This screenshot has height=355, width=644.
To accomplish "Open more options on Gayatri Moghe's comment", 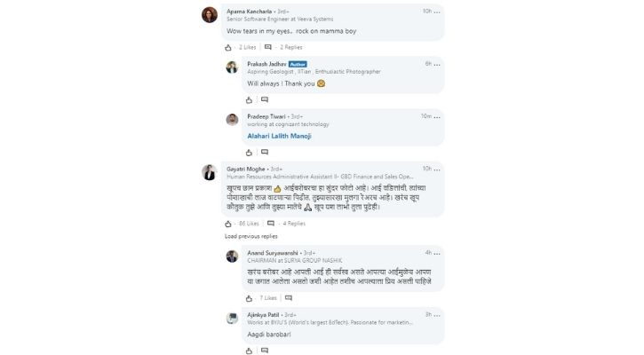I will (x=438, y=169).
